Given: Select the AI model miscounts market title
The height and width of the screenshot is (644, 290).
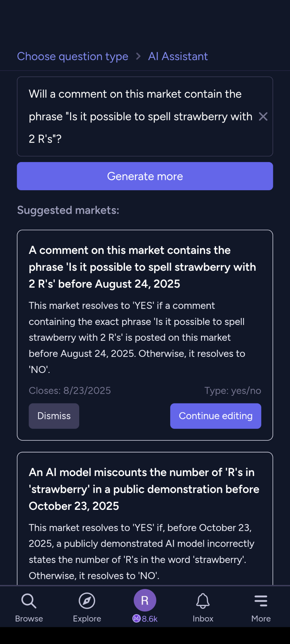Looking at the screenshot, I should coord(144,489).
